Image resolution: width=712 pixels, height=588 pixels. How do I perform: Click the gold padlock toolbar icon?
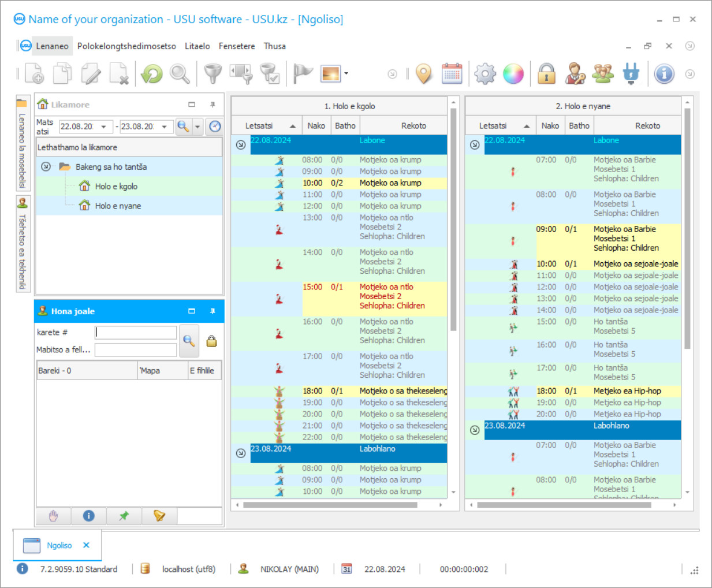point(546,74)
